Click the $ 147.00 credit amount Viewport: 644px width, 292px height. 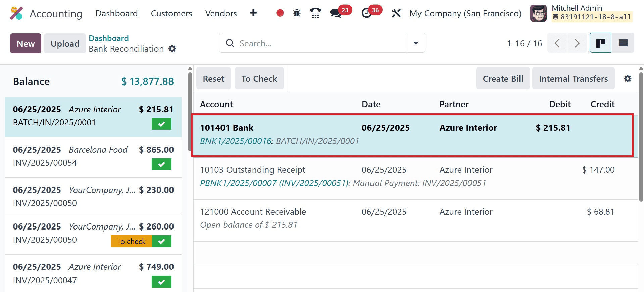pos(598,170)
